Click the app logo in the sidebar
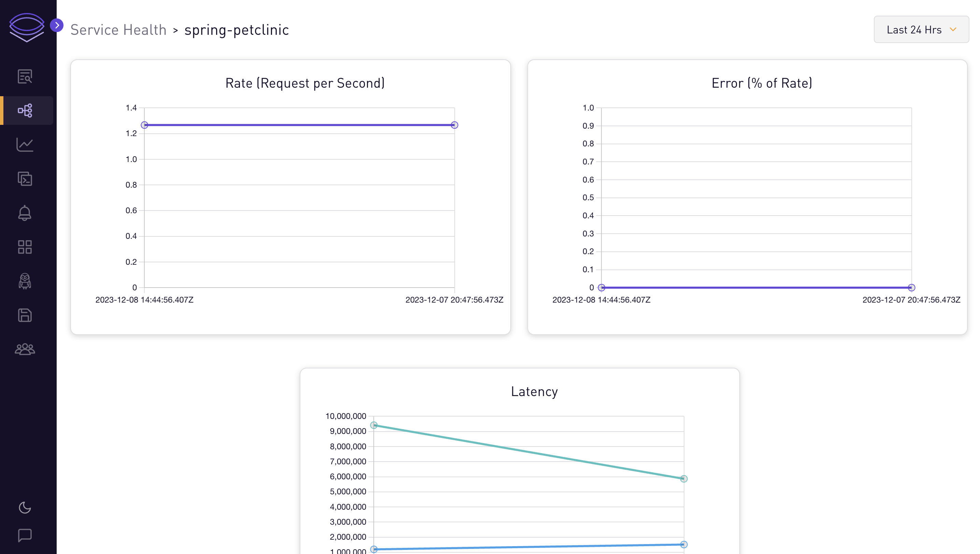This screenshot has width=980, height=554. pos(27,27)
